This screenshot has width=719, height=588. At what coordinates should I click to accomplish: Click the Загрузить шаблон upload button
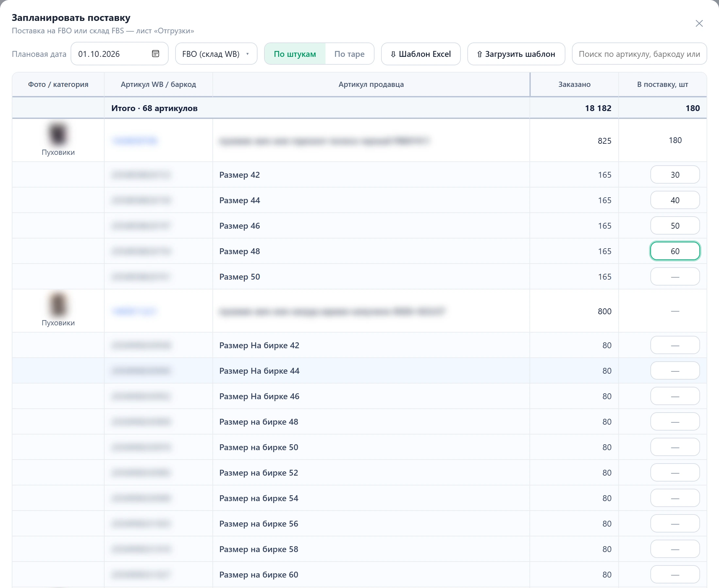coord(516,54)
